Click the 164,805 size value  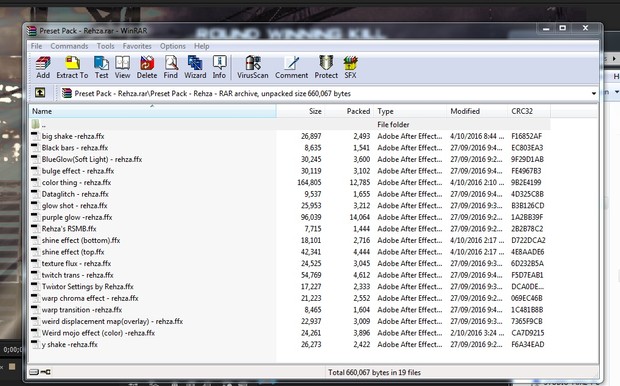(x=309, y=182)
